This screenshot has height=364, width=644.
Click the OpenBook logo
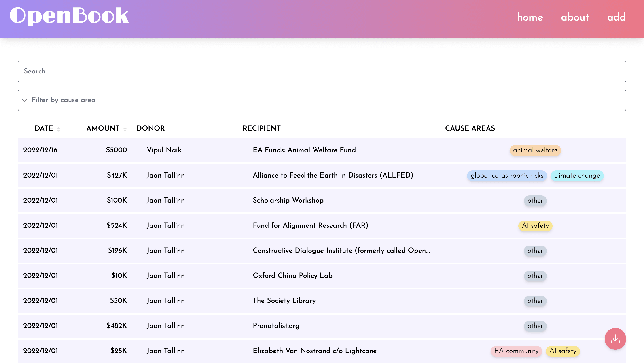(x=69, y=16)
